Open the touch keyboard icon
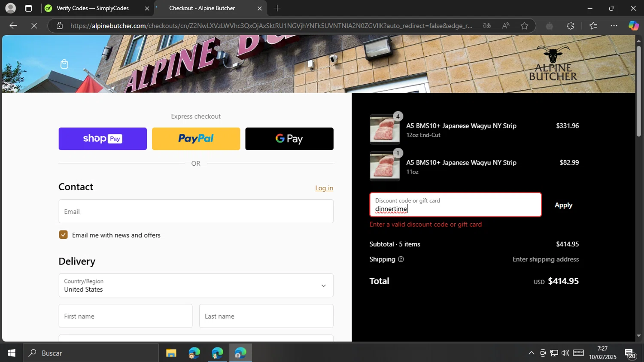 click(x=578, y=353)
